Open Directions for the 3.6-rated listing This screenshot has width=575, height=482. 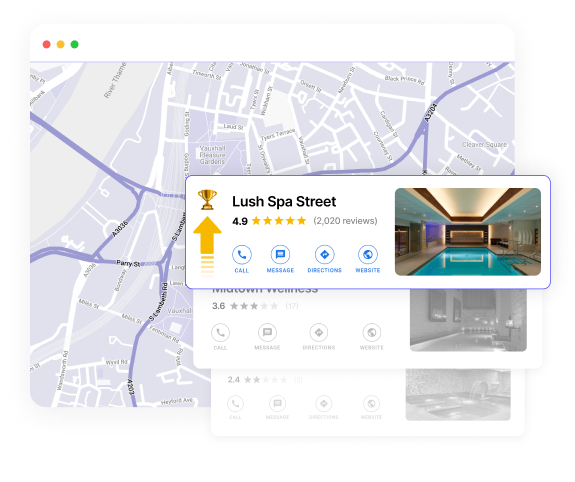(x=319, y=333)
